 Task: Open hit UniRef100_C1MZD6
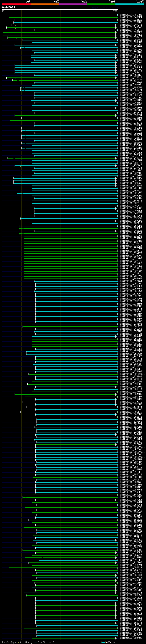(x=131, y=22)
